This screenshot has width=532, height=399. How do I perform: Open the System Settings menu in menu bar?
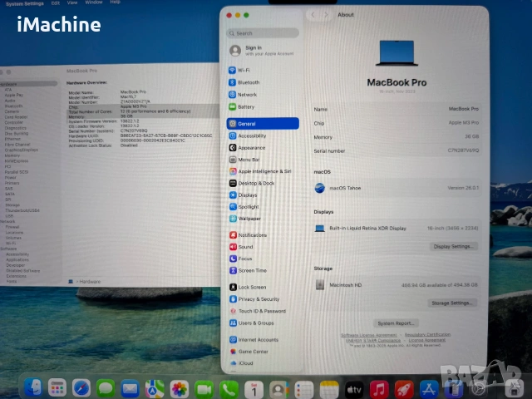(25, 3)
